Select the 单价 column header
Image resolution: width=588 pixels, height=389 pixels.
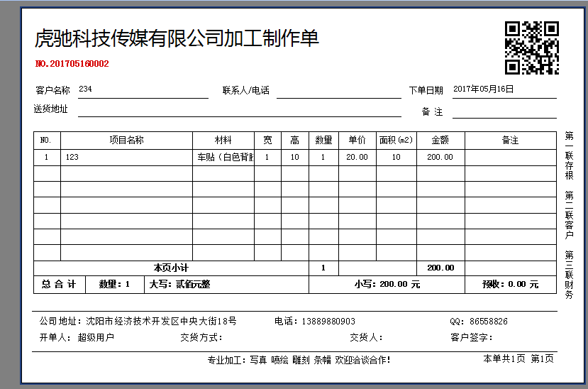357,141
